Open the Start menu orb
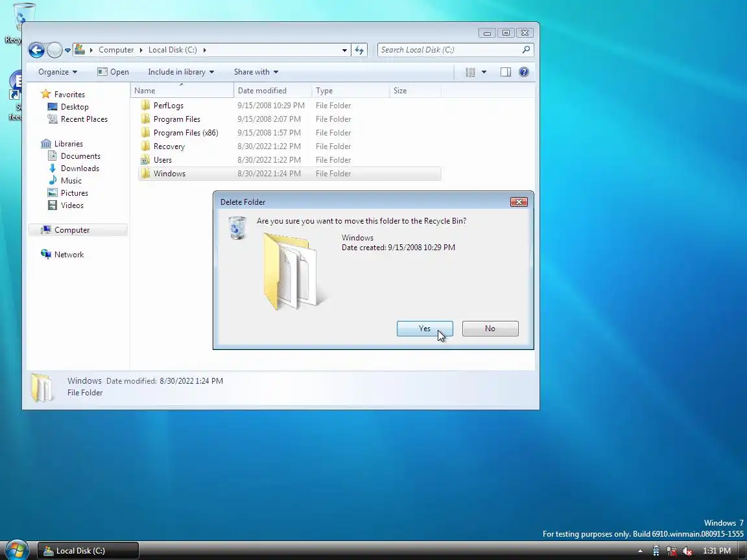The width and height of the screenshot is (747, 560). (x=17, y=550)
